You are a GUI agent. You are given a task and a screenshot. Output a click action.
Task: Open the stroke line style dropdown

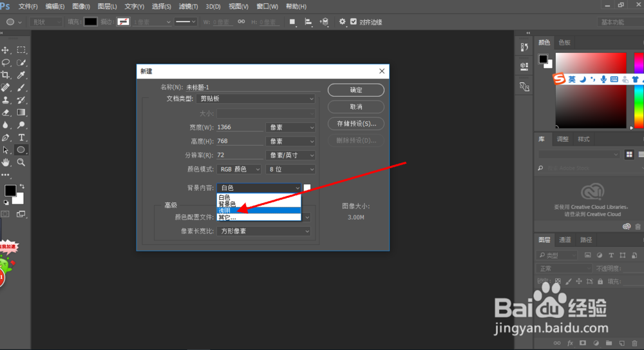tap(185, 22)
